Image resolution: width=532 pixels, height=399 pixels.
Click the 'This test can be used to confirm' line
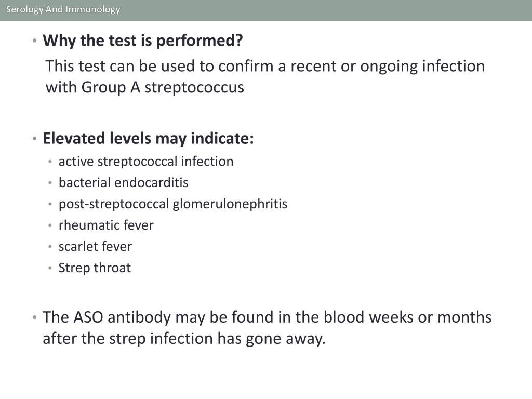[265, 66]
